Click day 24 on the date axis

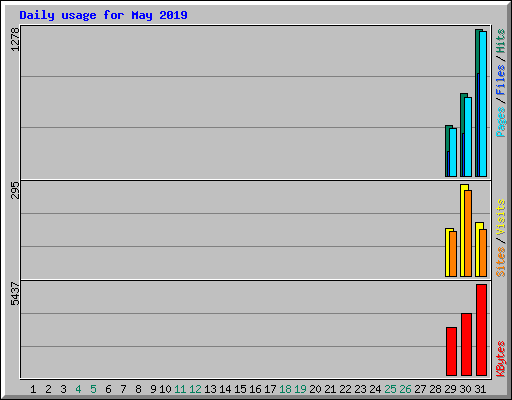[x=375, y=389]
